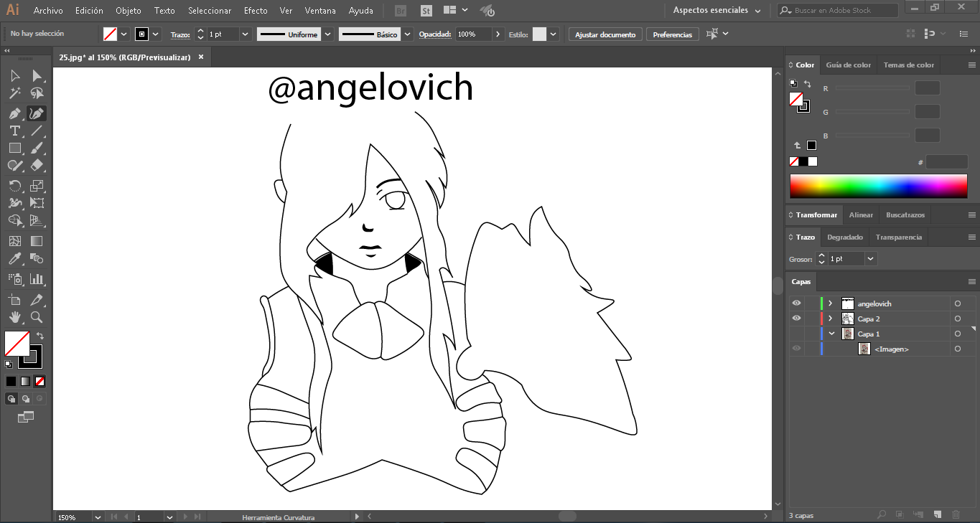Viewport: 980px width, 523px height.
Task: Open the Básico brush definition dropdown
Action: 408,34
